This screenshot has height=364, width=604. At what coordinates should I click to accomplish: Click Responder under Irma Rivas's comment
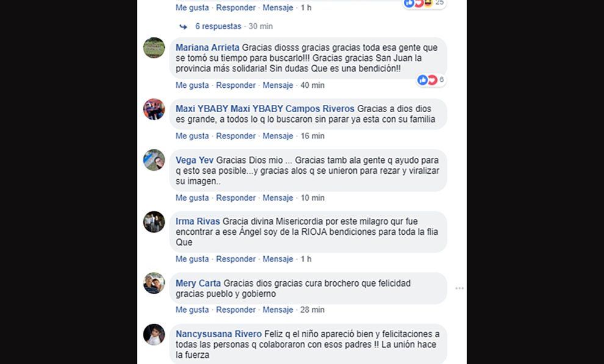(235, 259)
